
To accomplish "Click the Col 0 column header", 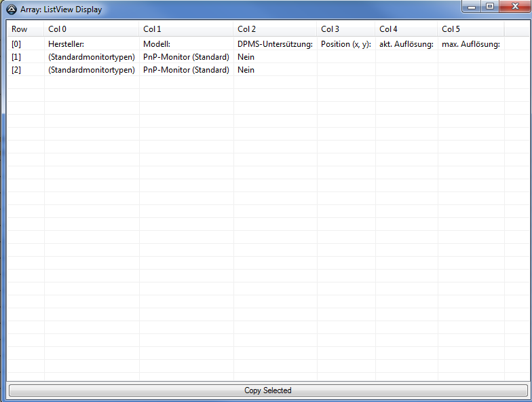I will [58, 29].
